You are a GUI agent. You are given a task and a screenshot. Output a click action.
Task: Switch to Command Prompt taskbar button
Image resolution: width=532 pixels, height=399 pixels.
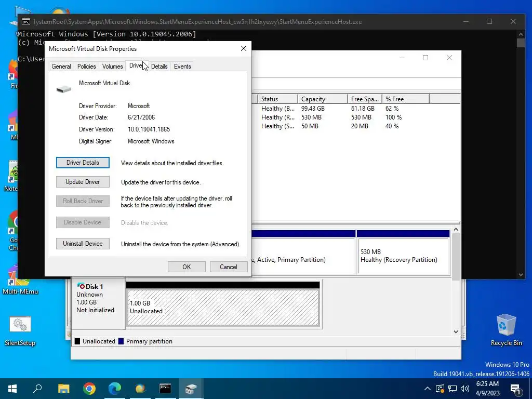[165, 389]
